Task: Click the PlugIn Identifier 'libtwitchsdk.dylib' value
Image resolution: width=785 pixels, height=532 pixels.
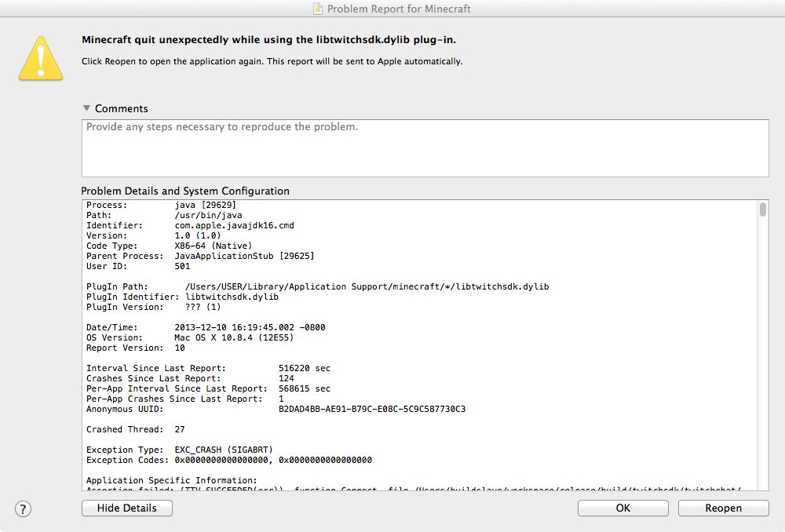Action: coord(232,297)
